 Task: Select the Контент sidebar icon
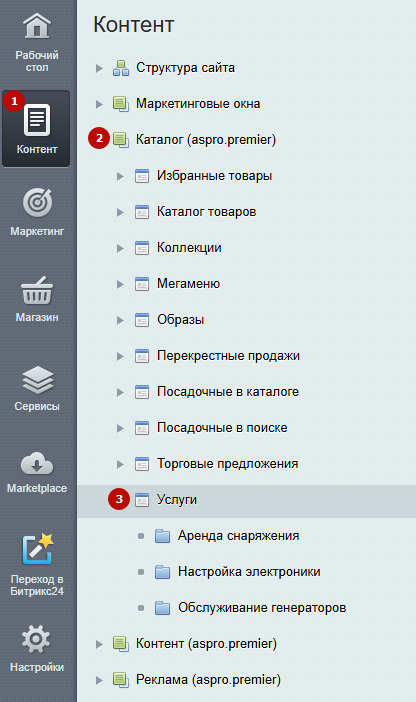37,120
